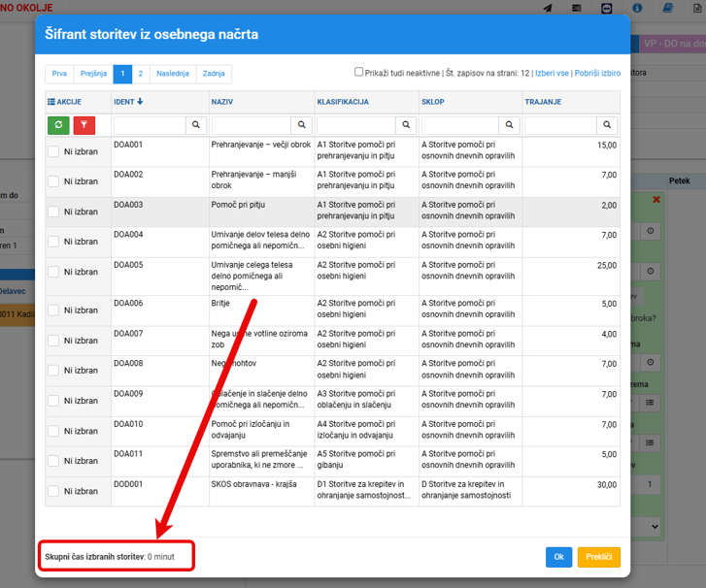The image size is (706, 588).
Task: Click search icon in SKLOP filter
Action: point(509,125)
